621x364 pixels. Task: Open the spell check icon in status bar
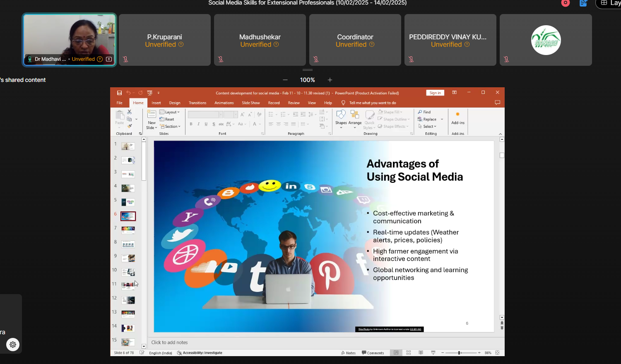point(142,353)
